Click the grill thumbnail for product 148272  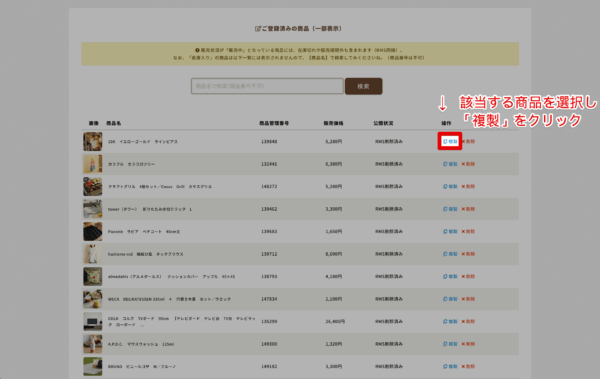93,186
